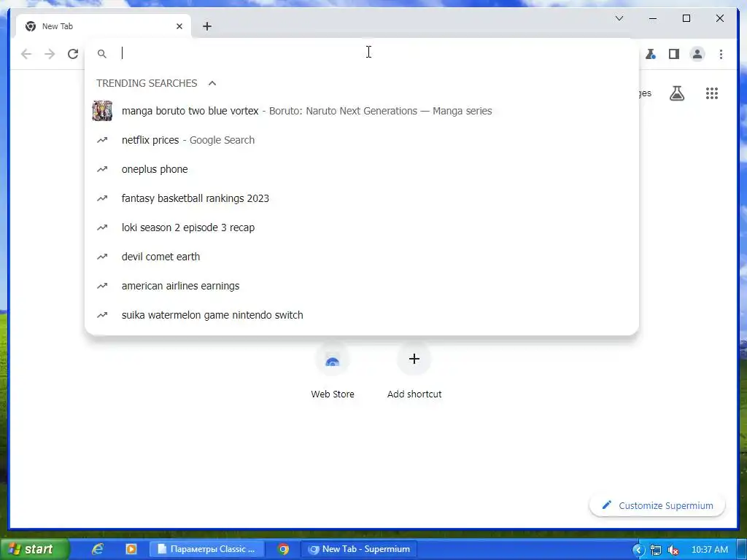Click the Chrome icon in the taskbar
The image size is (747, 560).
(284, 549)
